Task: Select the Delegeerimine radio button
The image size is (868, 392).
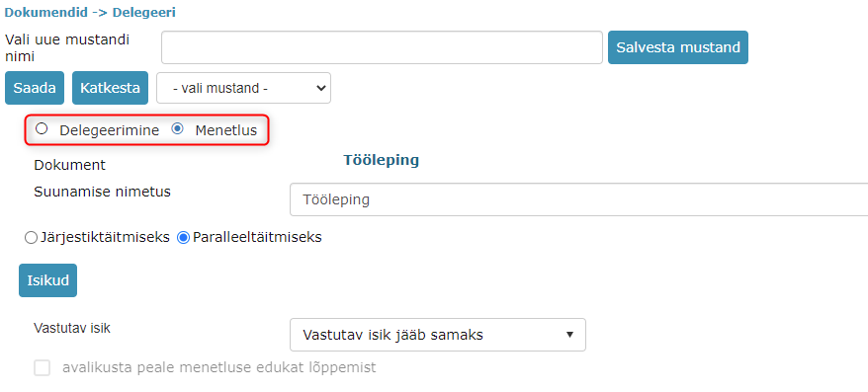Action: (x=41, y=129)
